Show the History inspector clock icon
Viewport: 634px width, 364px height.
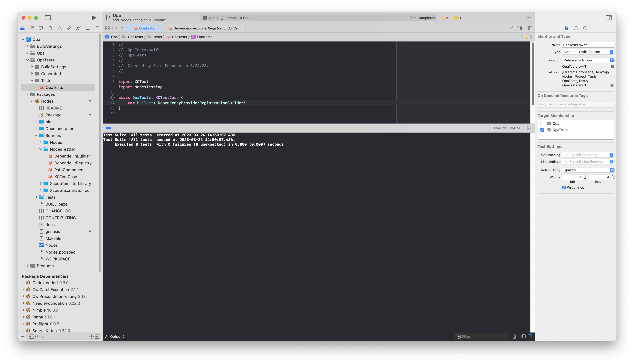(x=576, y=28)
